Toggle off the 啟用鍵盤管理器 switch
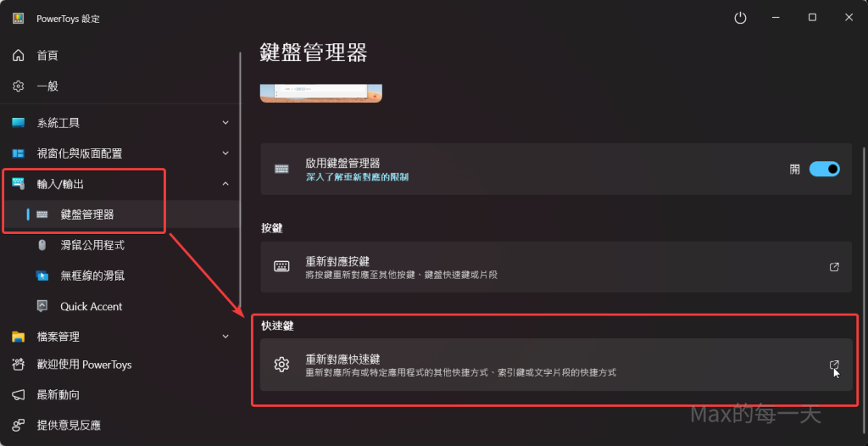 point(824,169)
